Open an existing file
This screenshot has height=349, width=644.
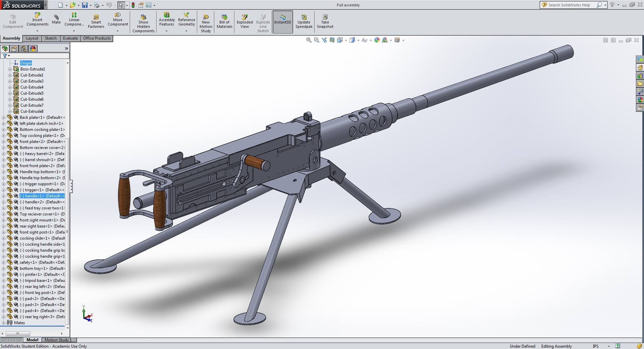[72, 5]
